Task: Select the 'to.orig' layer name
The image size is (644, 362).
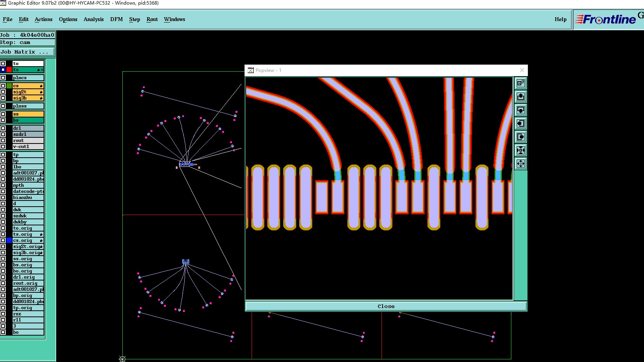Action: [28, 228]
